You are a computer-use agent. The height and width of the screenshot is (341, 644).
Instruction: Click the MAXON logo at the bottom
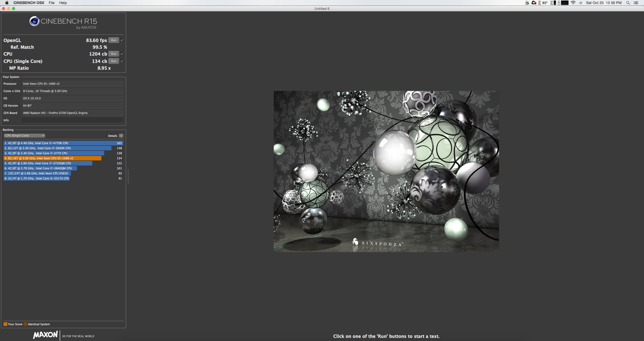pyautogui.click(x=45, y=335)
